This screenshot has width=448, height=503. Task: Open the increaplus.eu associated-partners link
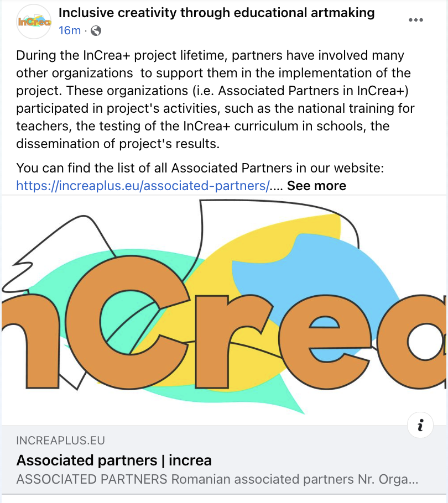(143, 186)
